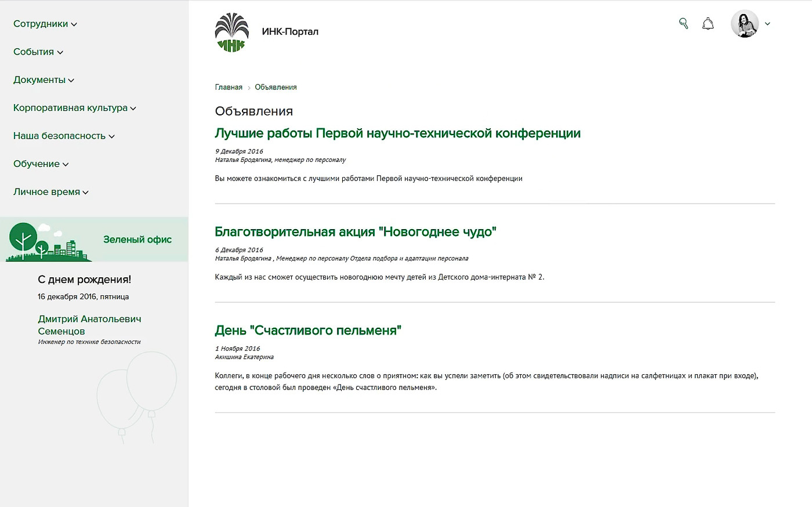This screenshot has width=812, height=507.
Task: Open announcement Лучшие работы Первой научно-технической конференции
Action: 397,133
